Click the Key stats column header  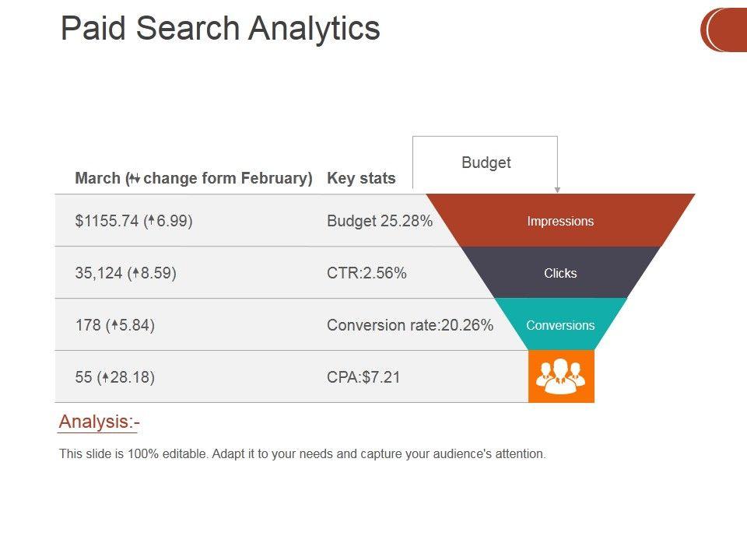click(x=361, y=178)
